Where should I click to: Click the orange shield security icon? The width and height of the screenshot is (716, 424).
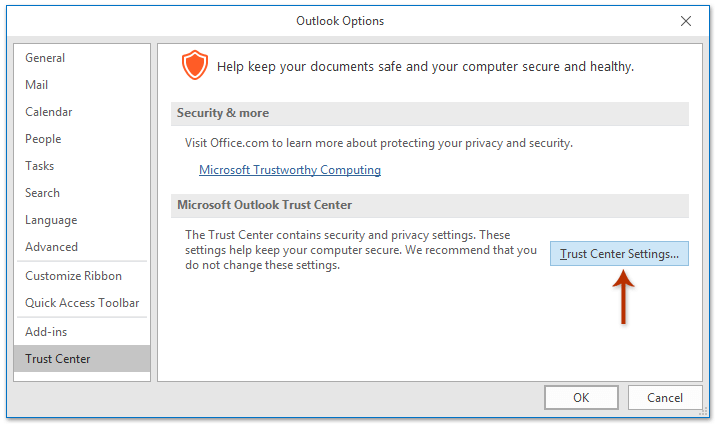click(195, 65)
